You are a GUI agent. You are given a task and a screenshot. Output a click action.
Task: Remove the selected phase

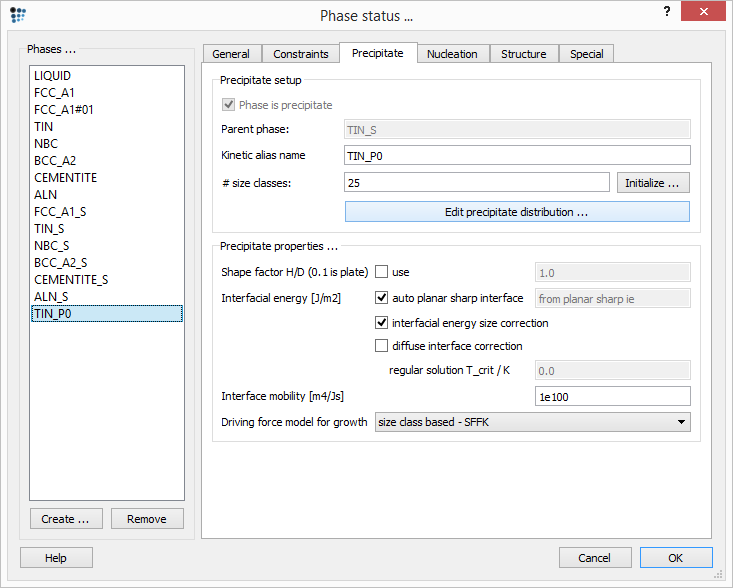pyautogui.click(x=147, y=519)
